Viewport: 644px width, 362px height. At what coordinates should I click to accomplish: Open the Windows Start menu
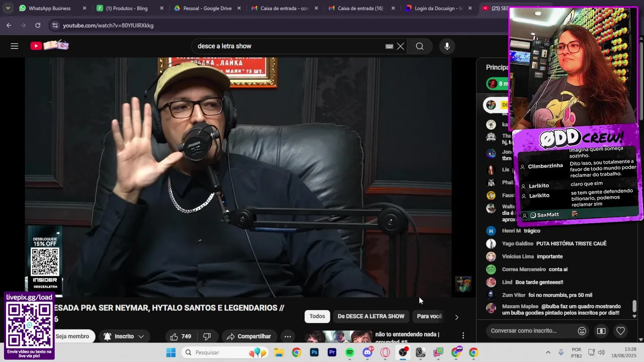pos(171,352)
